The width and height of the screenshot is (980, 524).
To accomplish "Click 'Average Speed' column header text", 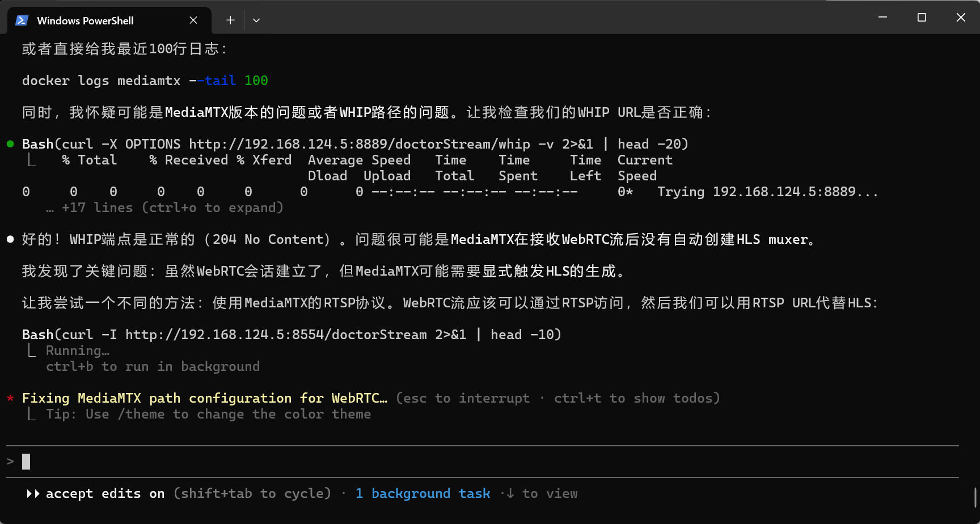I will 359,160.
